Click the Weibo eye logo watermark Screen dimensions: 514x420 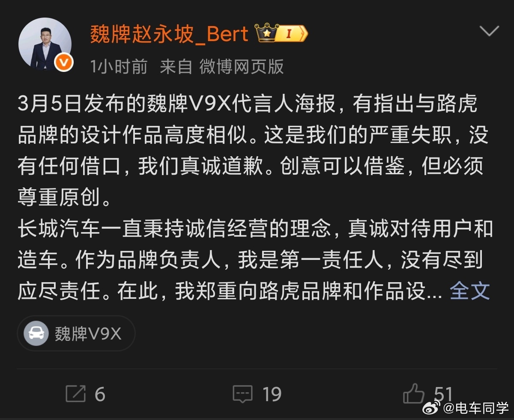coord(432,408)
